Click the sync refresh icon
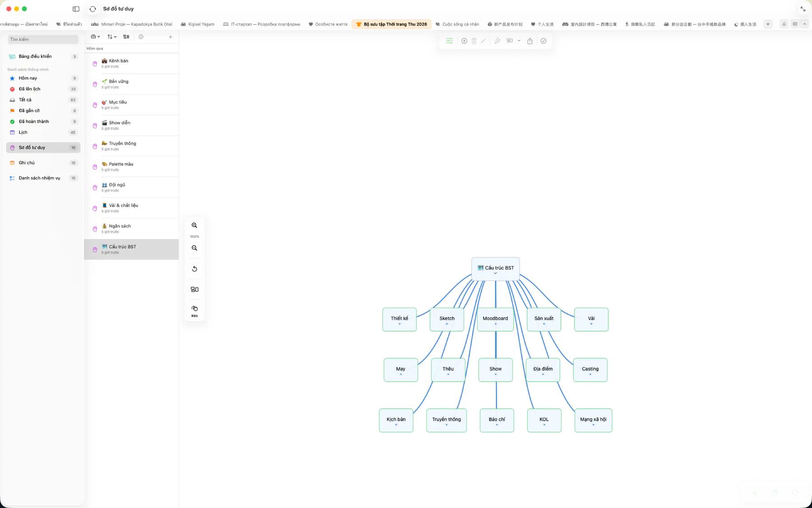The height and width of the screenshot is (508, 812). 92,9
